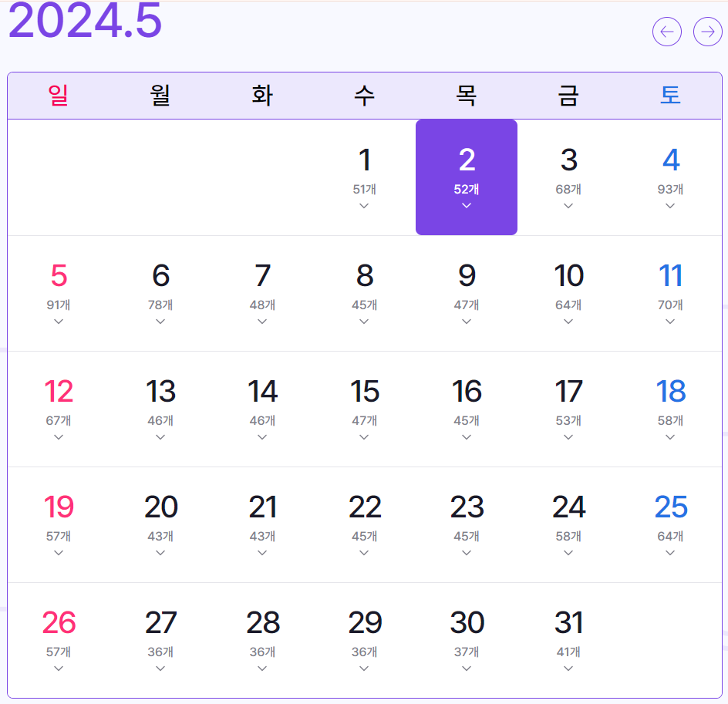Expand the chevron below May 11
Viewport: 728px width, 704px height.
click(669, 320)
